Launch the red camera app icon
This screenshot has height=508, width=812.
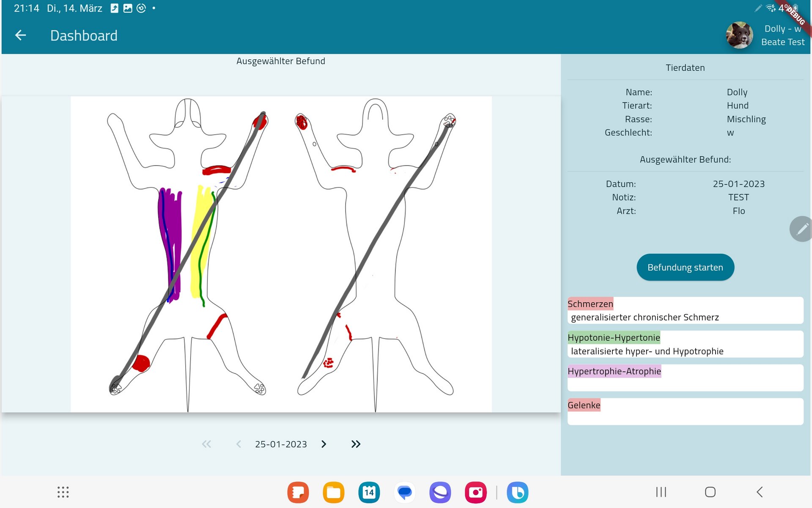pos(475,492)
